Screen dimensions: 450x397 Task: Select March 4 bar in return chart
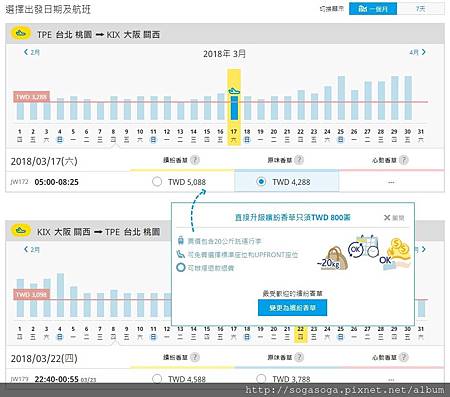click(60, 295)
